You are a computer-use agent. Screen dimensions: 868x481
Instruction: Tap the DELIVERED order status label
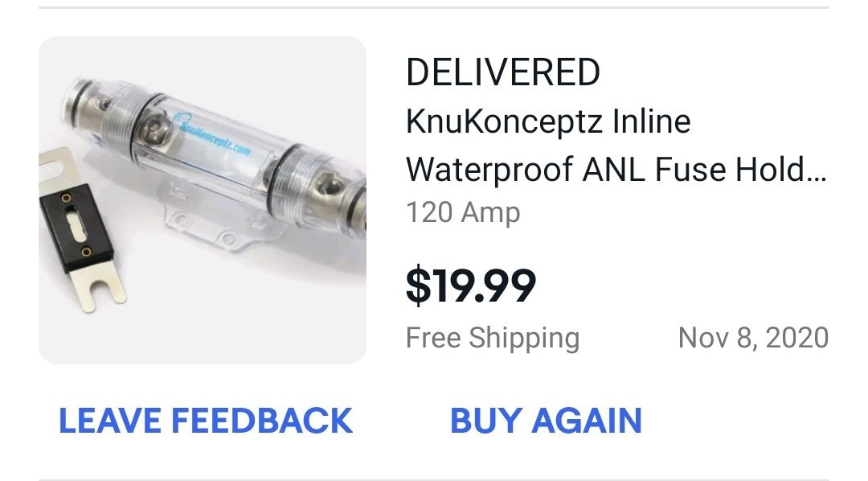502,72
